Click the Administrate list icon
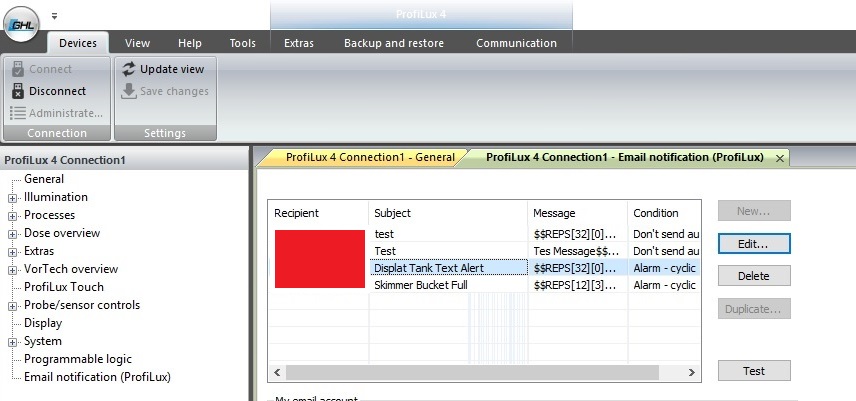This screenshot has width=856, height=401. [x=18, y=113]
